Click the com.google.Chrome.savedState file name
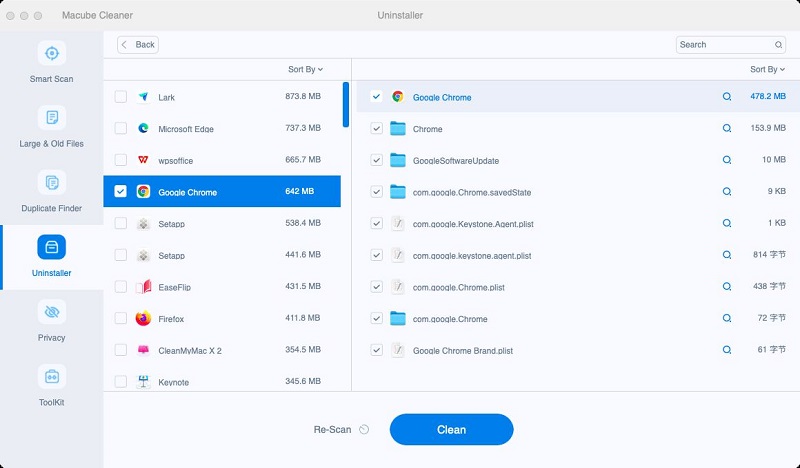Image resolution: width=800 pixels, height=468 pixels. pos(472,192)
